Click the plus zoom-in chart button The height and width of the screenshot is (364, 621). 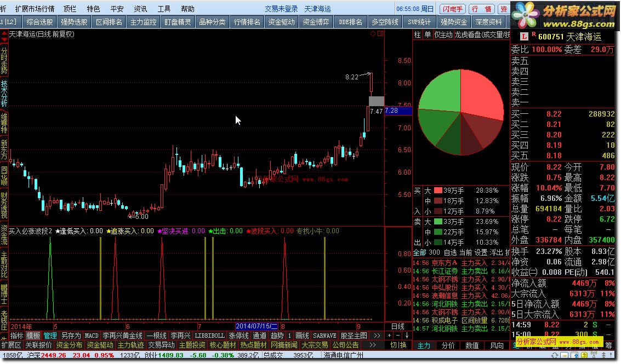(389, 336)
